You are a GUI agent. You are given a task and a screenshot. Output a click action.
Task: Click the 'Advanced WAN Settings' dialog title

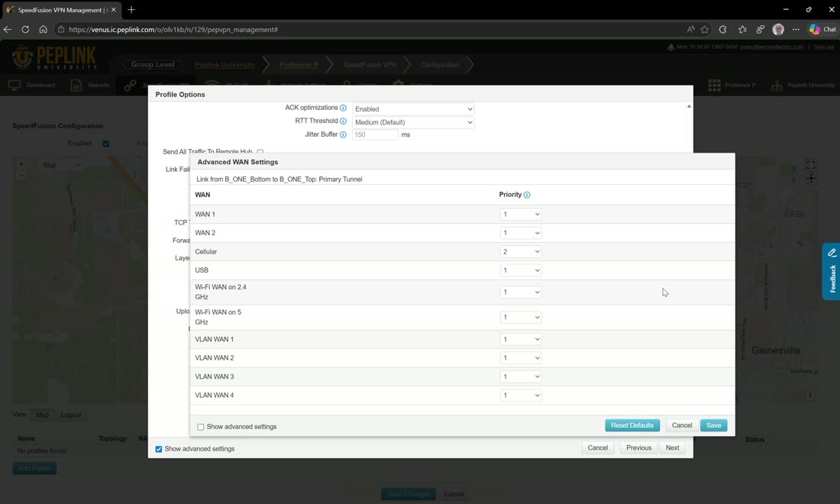(237, 162)
